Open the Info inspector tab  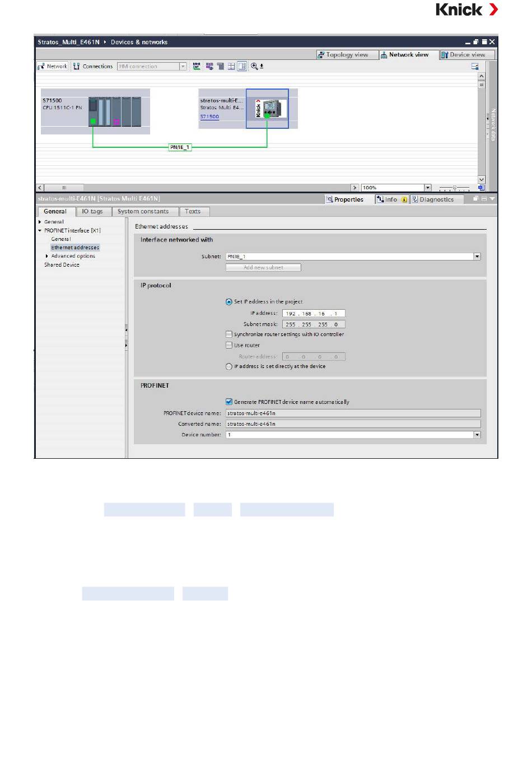391,199
